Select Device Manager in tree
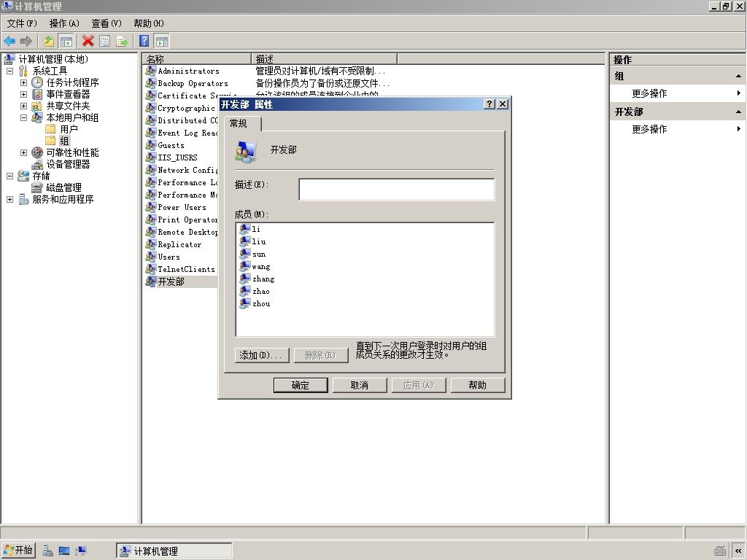The height and width of the screenshot is (560, 747). coord(68,164)
